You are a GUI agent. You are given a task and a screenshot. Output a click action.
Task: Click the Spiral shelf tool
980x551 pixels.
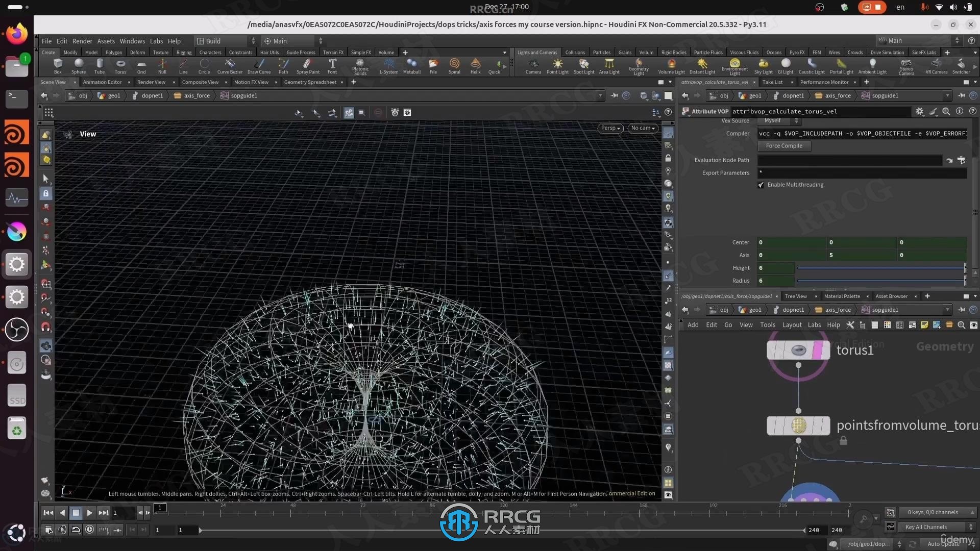click(454, 65)
